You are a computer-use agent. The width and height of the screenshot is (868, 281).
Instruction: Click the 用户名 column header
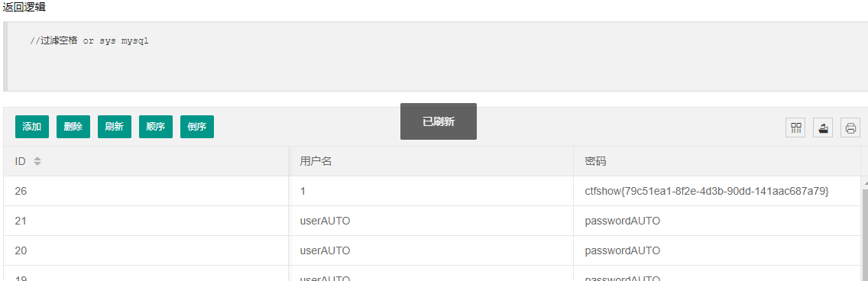431,162
